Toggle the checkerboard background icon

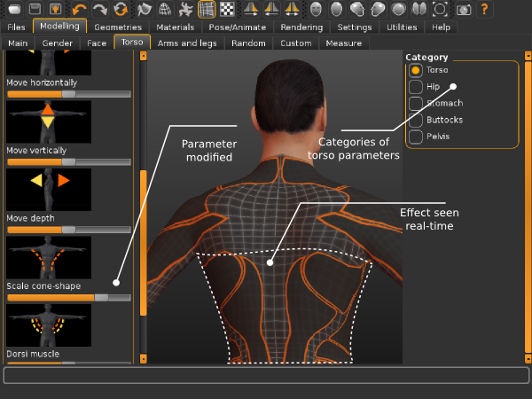point(227,10)
